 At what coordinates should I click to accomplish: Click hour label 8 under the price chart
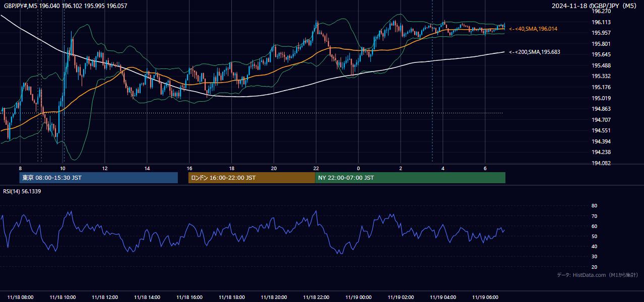pos(20,168)
